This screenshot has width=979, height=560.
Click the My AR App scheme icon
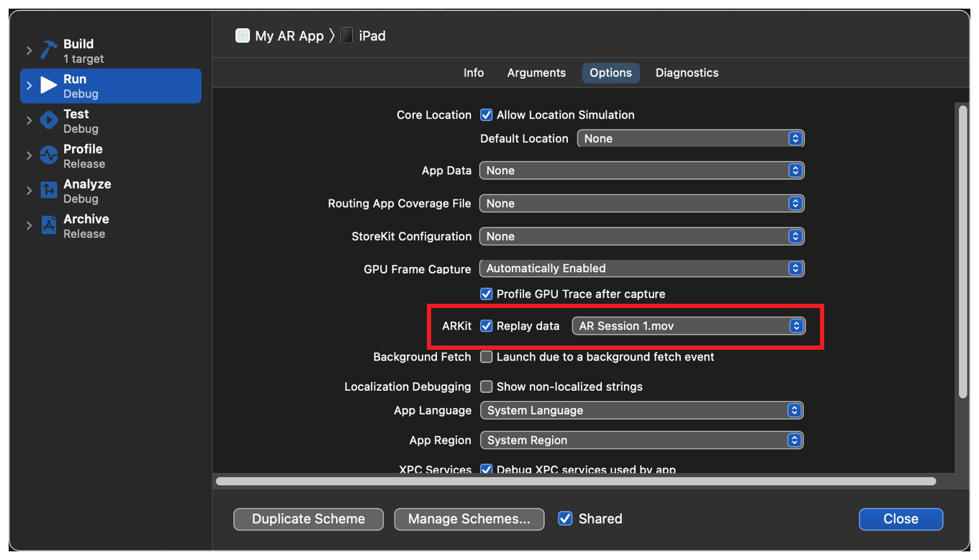click(x=242, y=35)
